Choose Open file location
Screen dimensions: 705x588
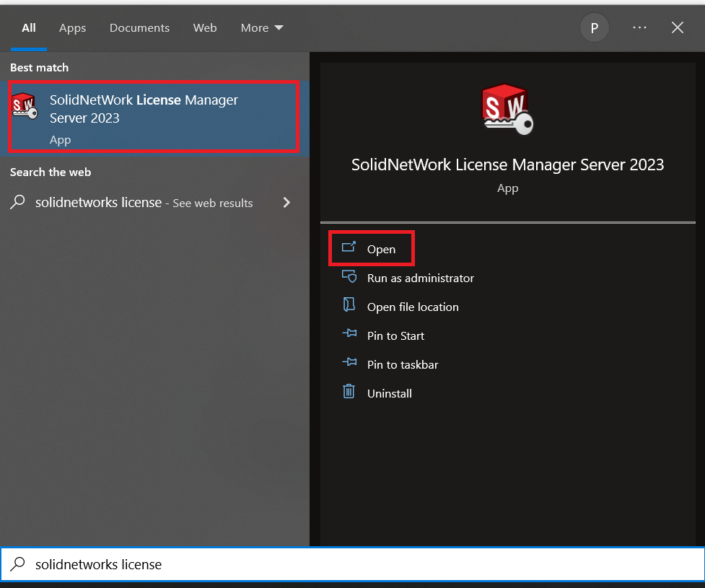coord(413,307)
